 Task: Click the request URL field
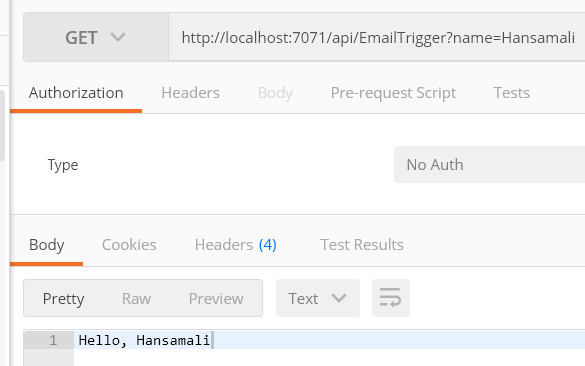tap(377, 37)
